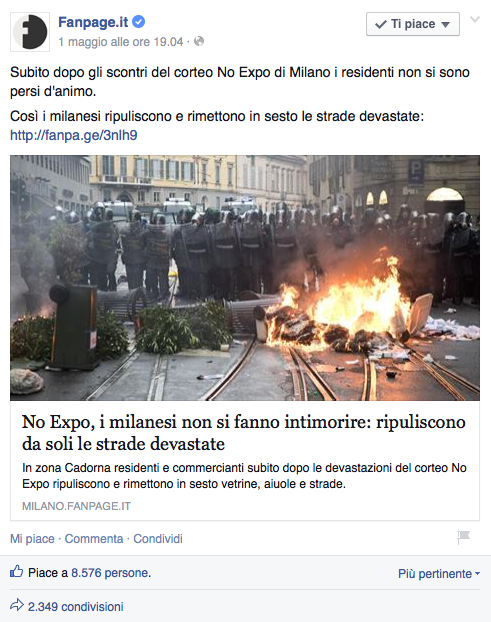This screenshot has width=491, height=622.
Task: Click the share arrow icon
Action: (x=17, y=605)
